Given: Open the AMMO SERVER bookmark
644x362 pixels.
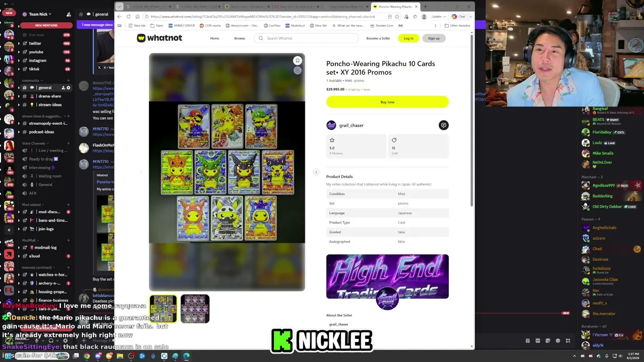Looking at the screenshot, I should pyautogui.click(x=181, y=26).
